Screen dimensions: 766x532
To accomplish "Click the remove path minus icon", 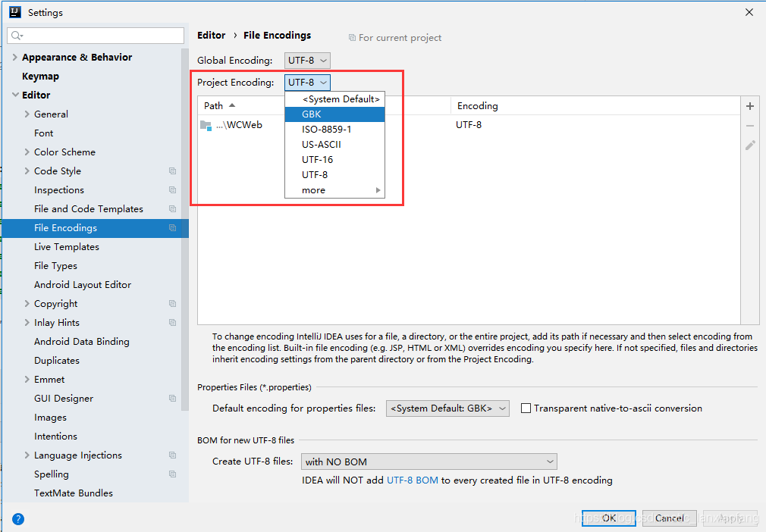I will coord(750,126).
